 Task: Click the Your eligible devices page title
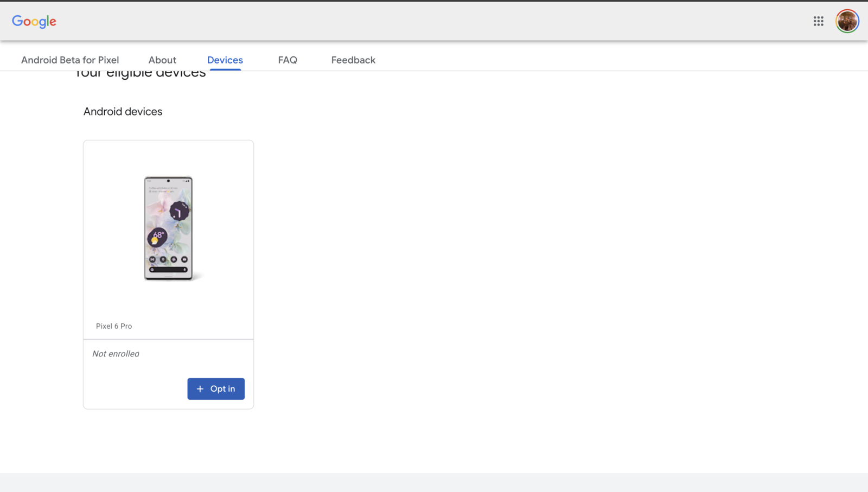(141, 72)
